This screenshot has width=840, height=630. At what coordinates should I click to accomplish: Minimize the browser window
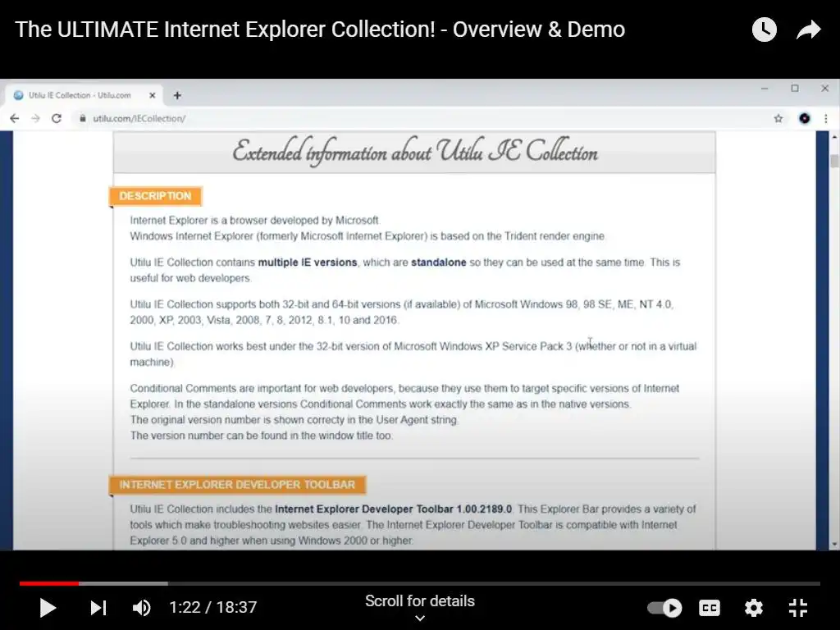point(765,89)
